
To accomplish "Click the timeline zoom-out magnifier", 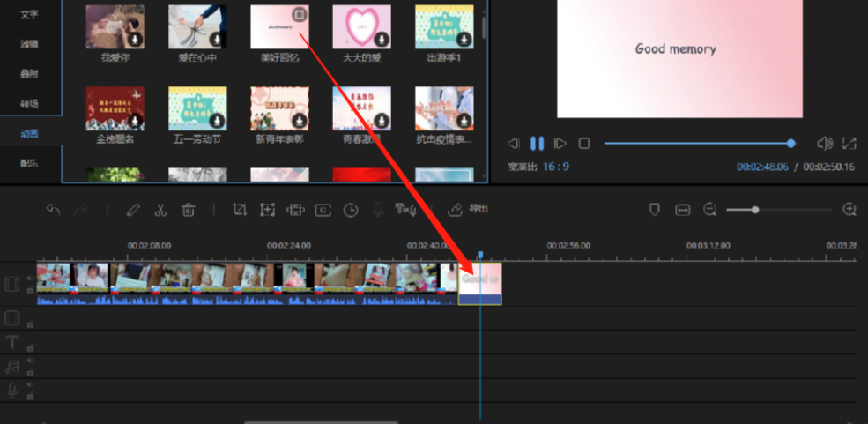I will (710, 210).
